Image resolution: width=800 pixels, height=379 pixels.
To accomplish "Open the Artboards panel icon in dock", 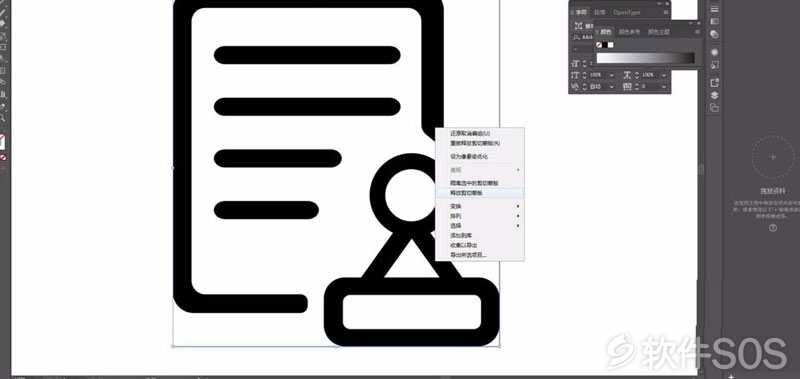I will [x=714, y=108].
